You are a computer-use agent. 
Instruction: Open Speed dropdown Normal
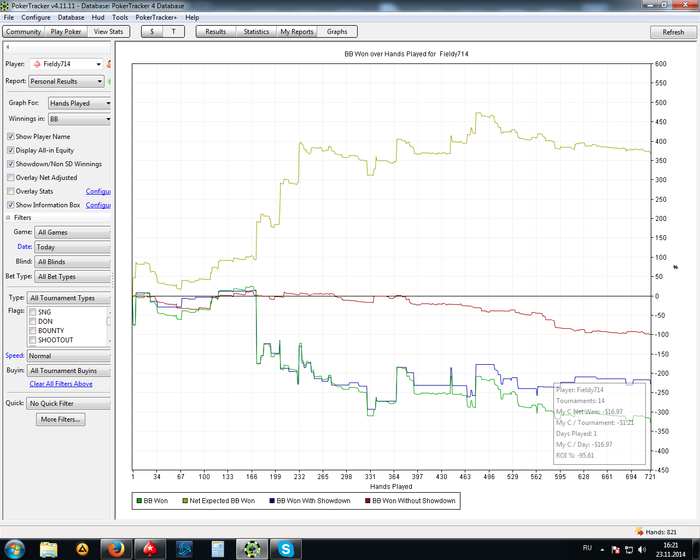click(x=68, y=356)
